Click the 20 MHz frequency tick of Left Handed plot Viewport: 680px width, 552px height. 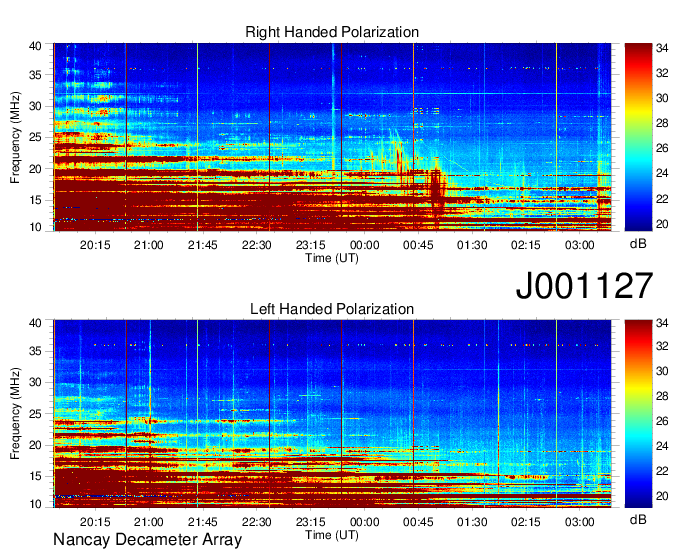pos(35,445)
